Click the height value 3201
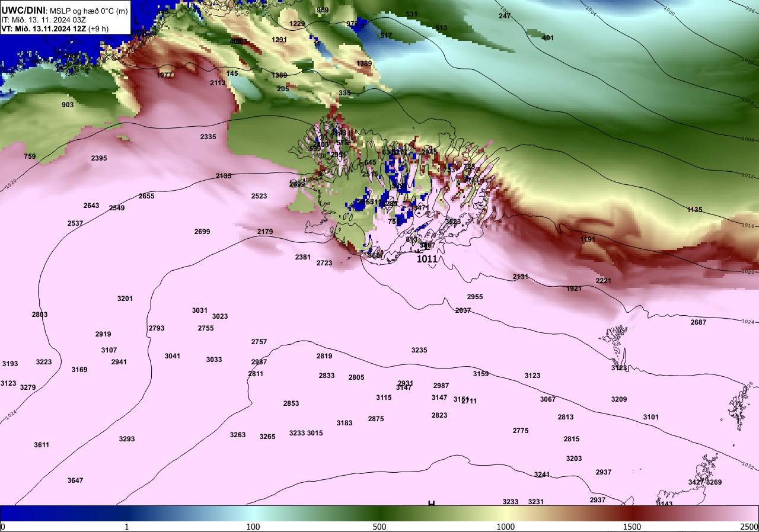The height and width of the screenshot is (532, 759). coord(125,299)
